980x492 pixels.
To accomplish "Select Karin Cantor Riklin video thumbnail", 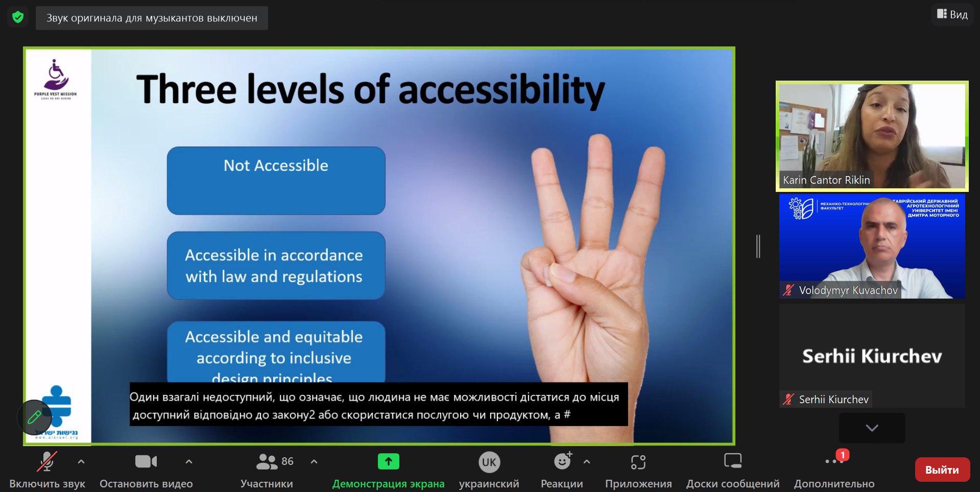I will coord(872,136).
